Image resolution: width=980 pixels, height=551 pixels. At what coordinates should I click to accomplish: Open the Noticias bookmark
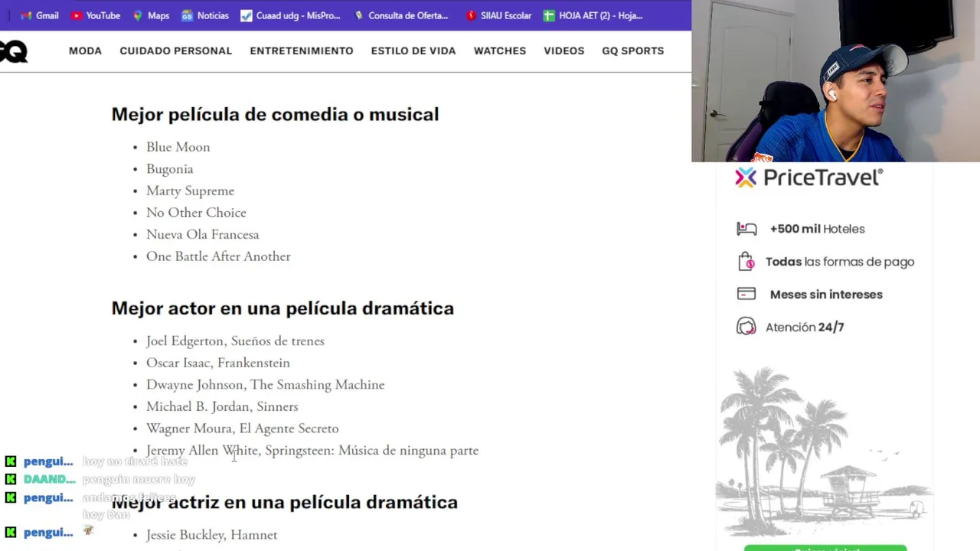click(204, 15)
